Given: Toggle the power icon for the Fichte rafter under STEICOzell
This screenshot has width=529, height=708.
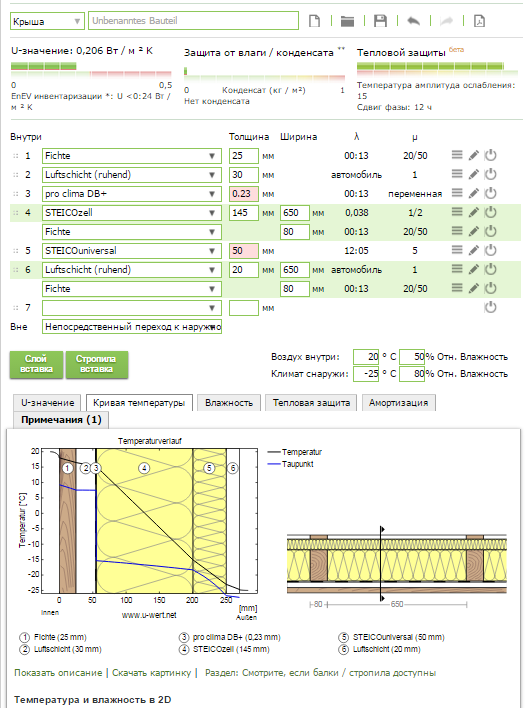Looking at the screenshot, I should point(490,231).
